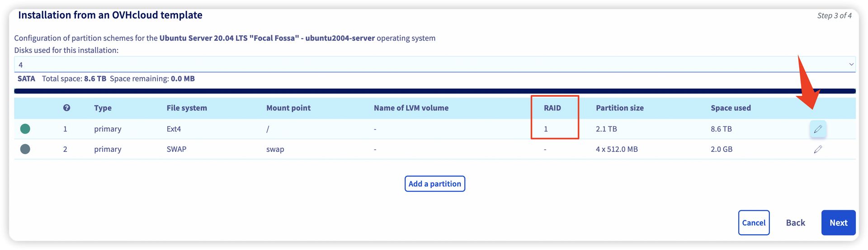Edit partition 1 with the pencil icon
The width and height of the screenshot is (868, 250).
click(818, 129)
